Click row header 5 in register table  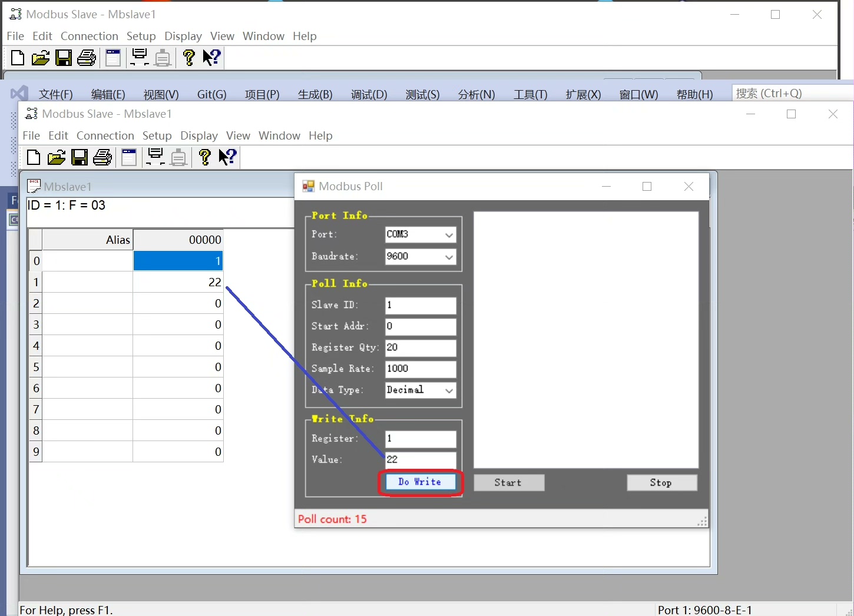tap(36, 367)
